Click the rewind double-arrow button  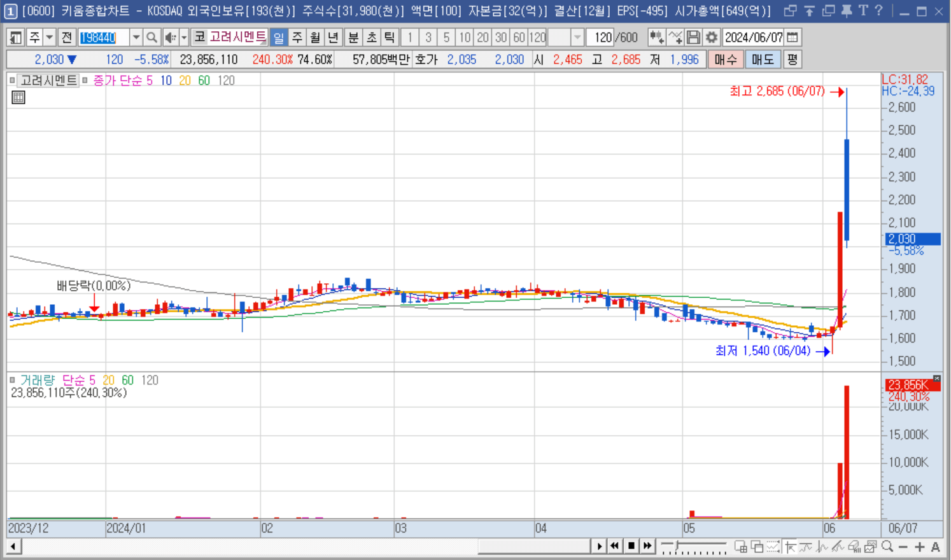click(x=614, y=546)
